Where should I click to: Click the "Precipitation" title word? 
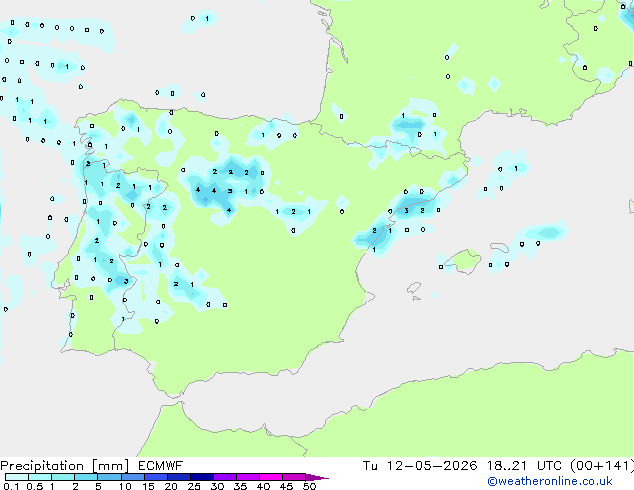point(42,466)
